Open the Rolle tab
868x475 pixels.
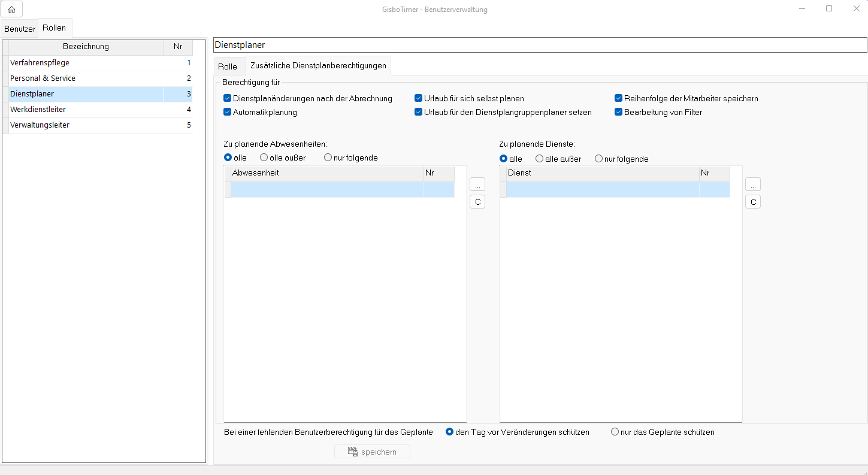coord(228,66)
